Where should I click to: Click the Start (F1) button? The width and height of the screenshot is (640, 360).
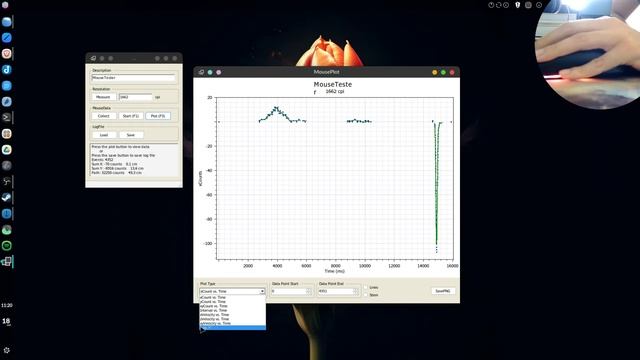pos(131,116)
